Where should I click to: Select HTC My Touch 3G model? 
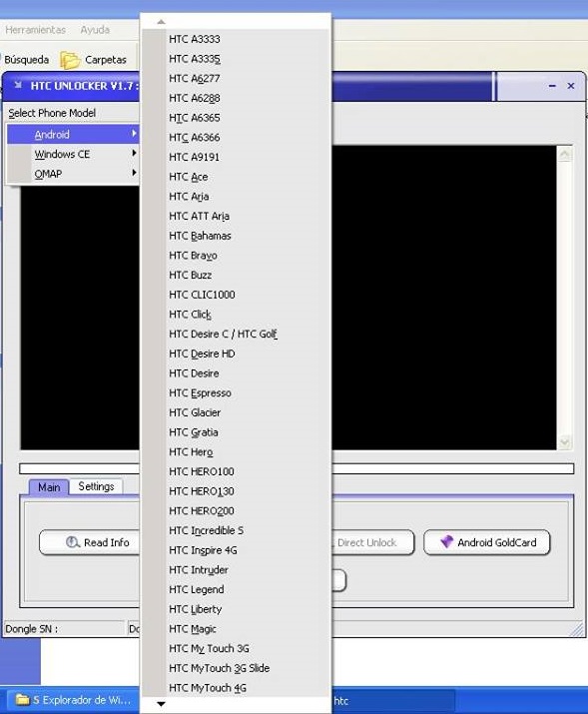pyautogui.click(x=236, y=648)
